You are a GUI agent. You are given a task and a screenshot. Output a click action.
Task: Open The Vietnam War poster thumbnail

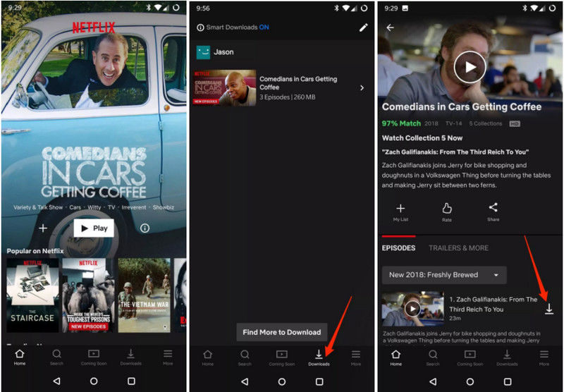tap(143, 295)
